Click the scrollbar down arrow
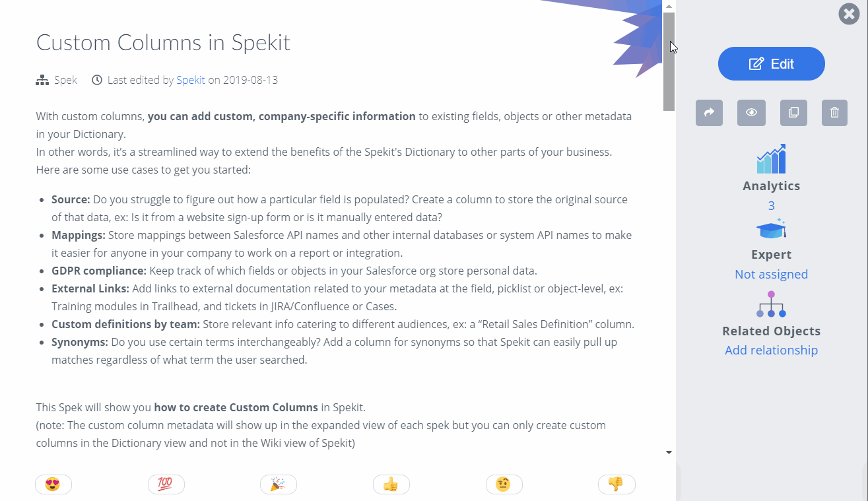This screenshot has width=868, height=501. point(669,453)
